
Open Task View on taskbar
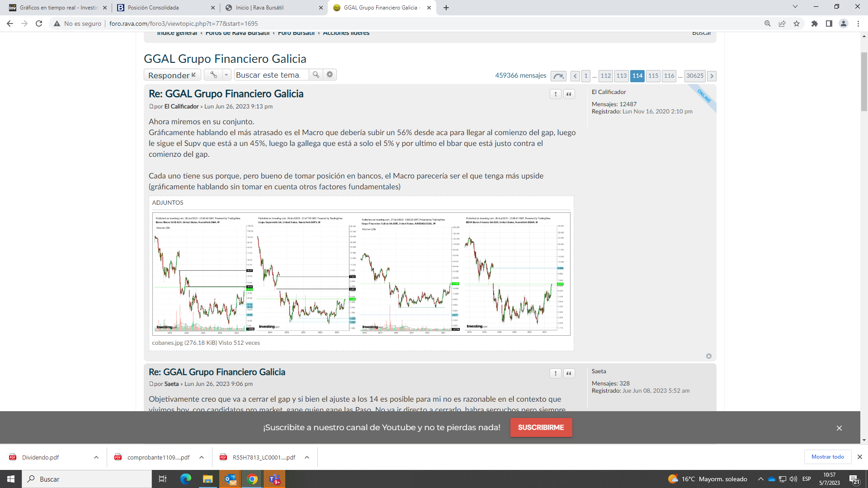point(163,479)
